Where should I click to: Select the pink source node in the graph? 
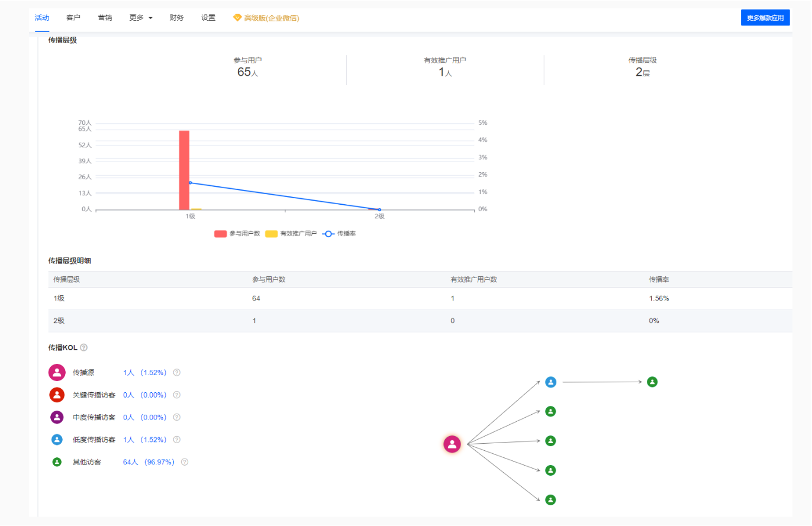click(x=452, y=444)
